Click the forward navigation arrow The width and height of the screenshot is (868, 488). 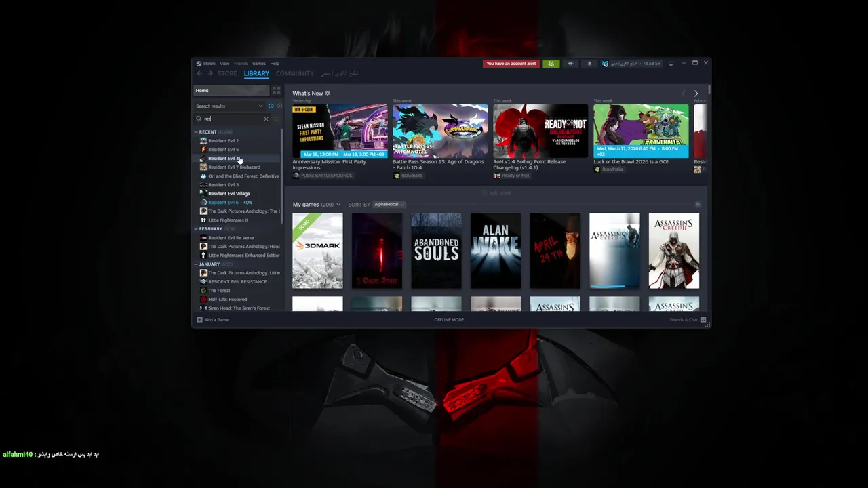click(210, 73)
